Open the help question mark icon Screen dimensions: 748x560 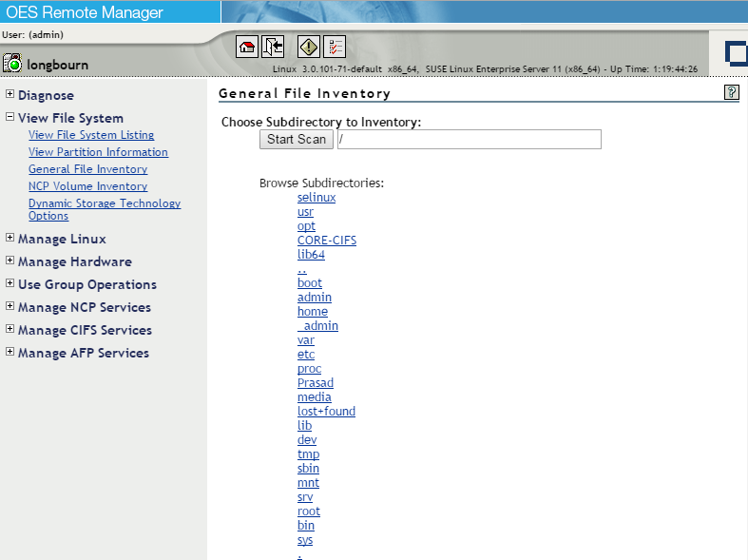[731, 92]
